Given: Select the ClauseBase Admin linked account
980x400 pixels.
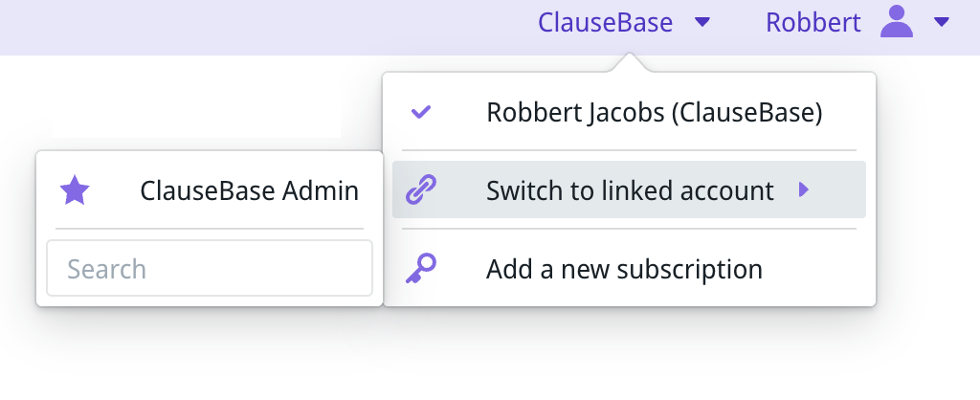Looking at the screenshot, I should tap(209, 191).
